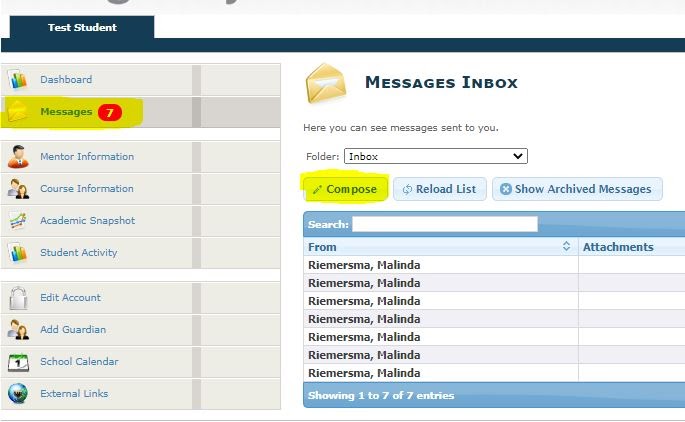
Task: Open the Folder dropdown showing Inbox
Action: (x=436, y=156)
